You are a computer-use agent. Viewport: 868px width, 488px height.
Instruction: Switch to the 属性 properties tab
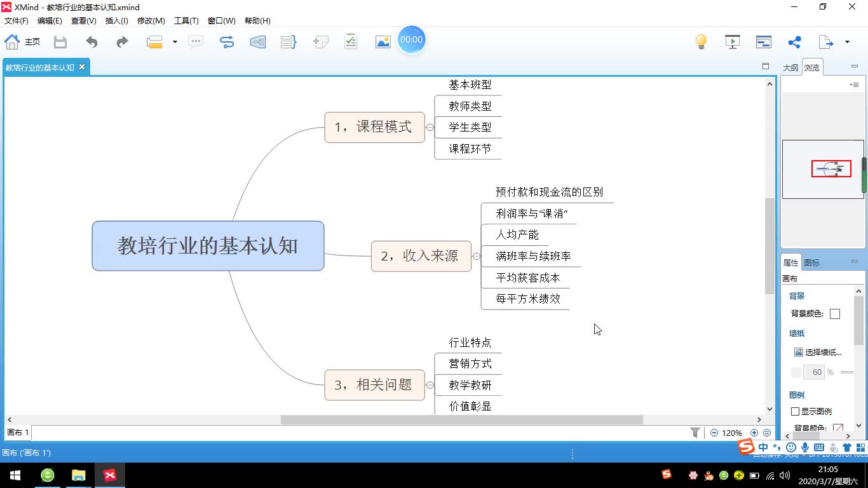tap(791, 262)
